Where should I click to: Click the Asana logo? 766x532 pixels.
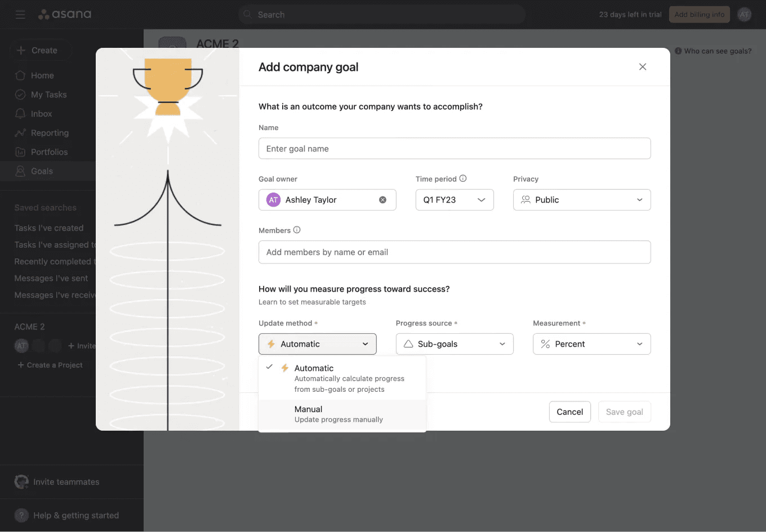tap(64, 14)
